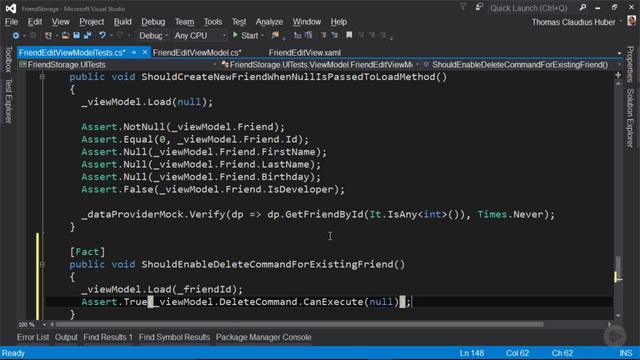The image size is (640, 360).
Task: Expand the Properties side panel
Action: [x=630, y=64]
